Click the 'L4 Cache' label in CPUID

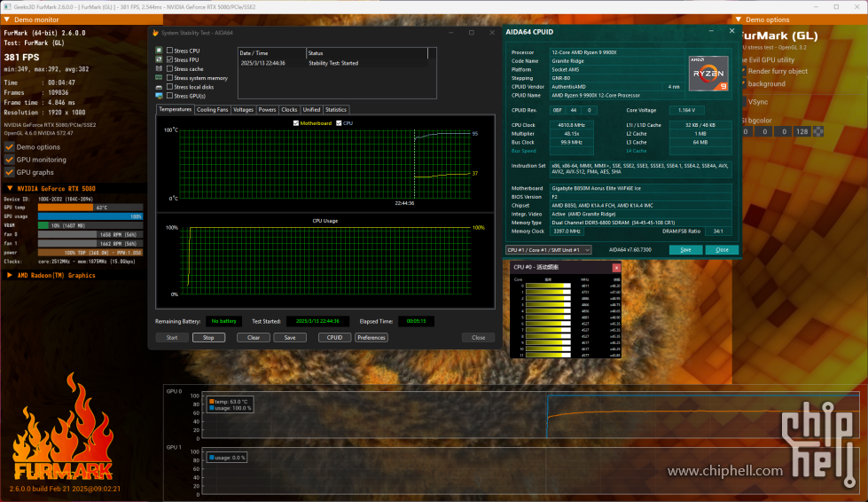(x=636, y=151)
